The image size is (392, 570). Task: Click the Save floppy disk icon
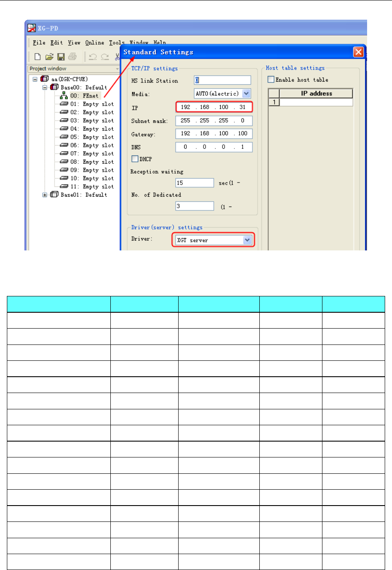(x=61, y=57)
